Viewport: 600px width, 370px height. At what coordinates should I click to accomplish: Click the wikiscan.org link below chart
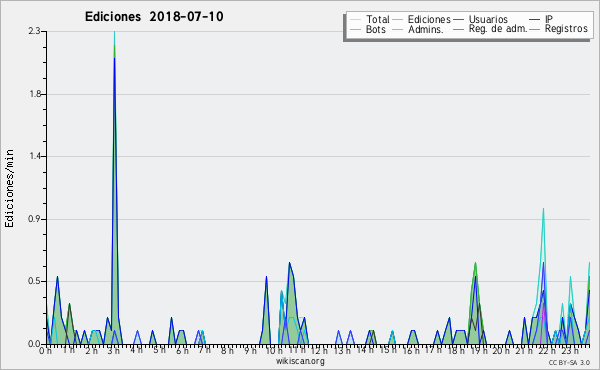pyautogui.click(x=300, y=361)
